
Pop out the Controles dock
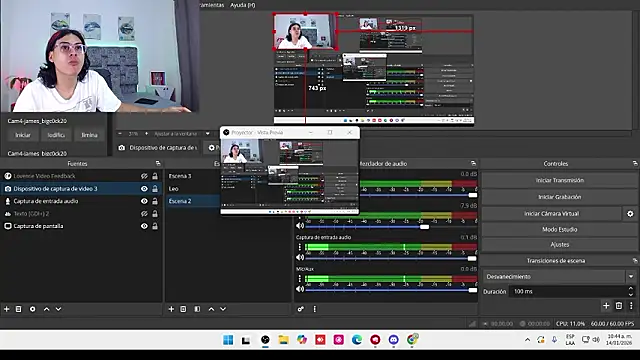point(635,163)
